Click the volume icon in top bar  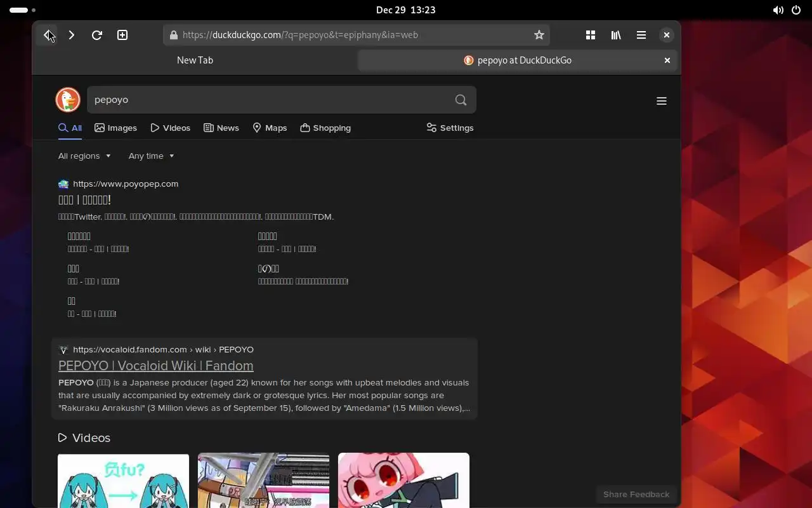click(x=778, y=10)
